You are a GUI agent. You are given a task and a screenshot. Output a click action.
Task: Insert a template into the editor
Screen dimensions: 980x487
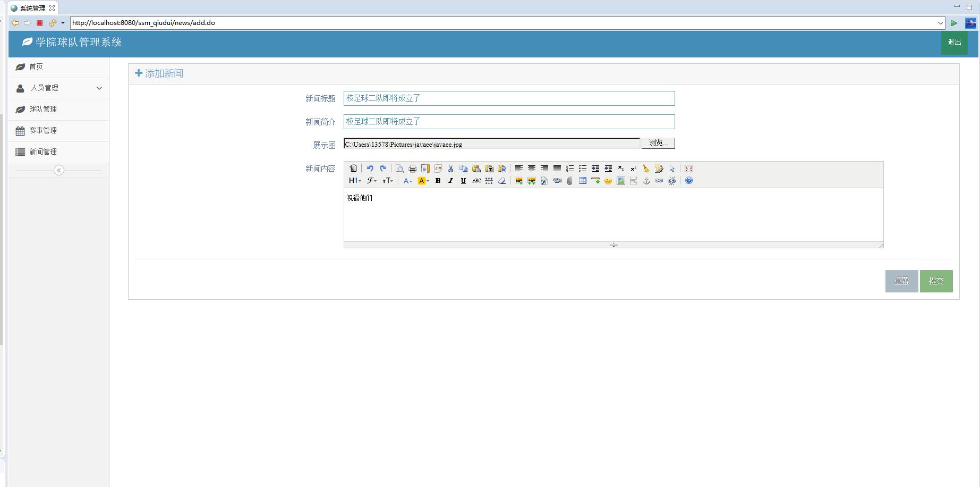(425, 169)
